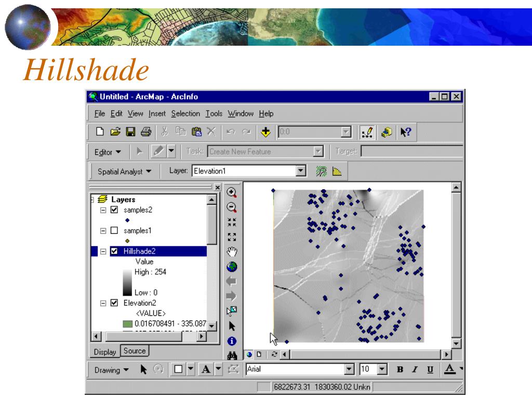
Task: Open the Spatial Analyst dropdown menu
Action: [124, 171]
